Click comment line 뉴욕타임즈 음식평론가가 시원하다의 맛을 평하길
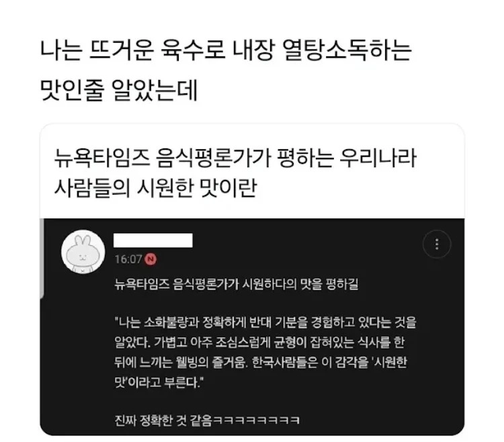 click(237, 284)
